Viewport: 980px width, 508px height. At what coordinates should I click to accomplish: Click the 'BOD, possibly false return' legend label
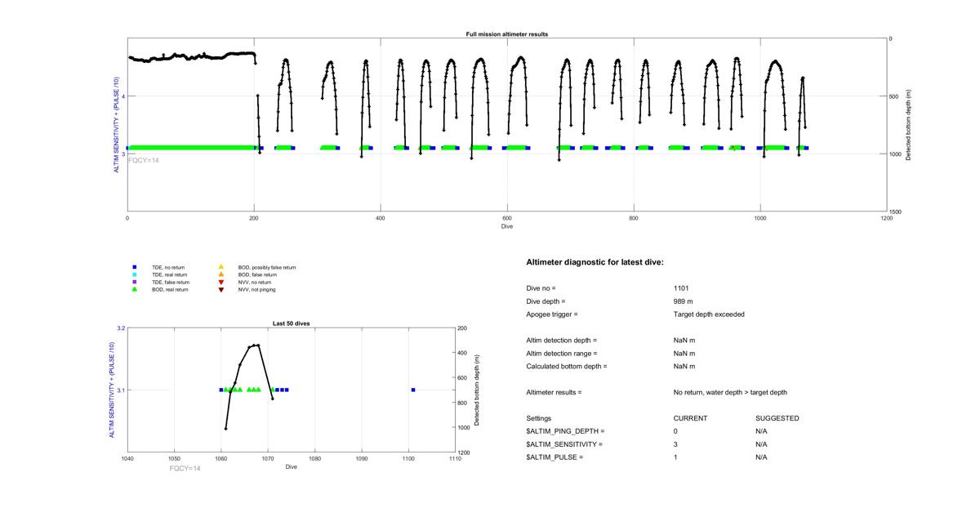[x=267, y=267]
